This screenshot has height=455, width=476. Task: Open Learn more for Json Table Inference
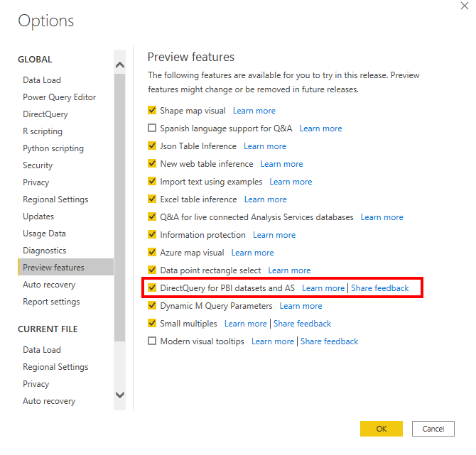[x=265, y=146]
